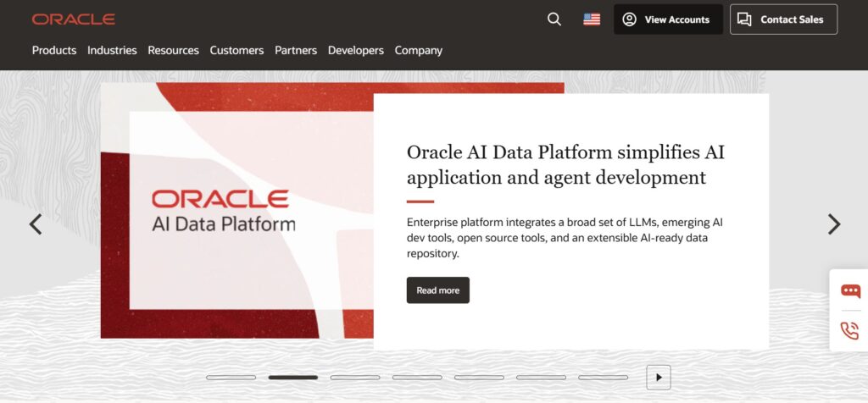868x403 pixels.
Task: Click Read more on AI Data Platform
Action: pos(437,290)
